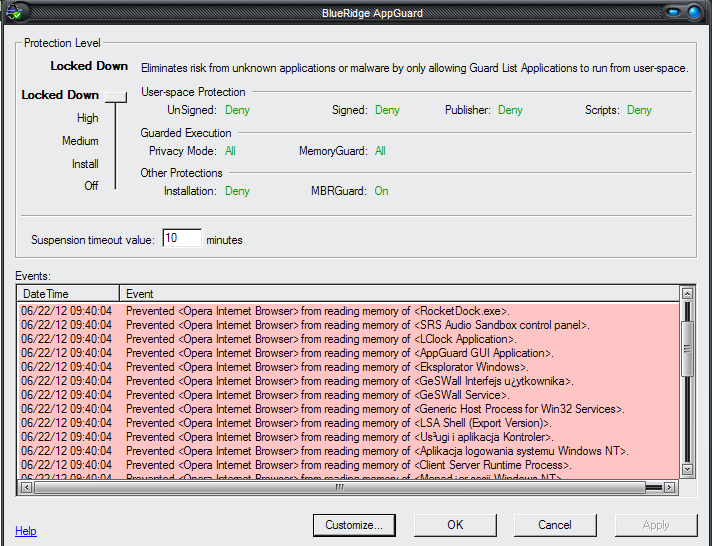Select the Eksplorator Windows event row

348,367
